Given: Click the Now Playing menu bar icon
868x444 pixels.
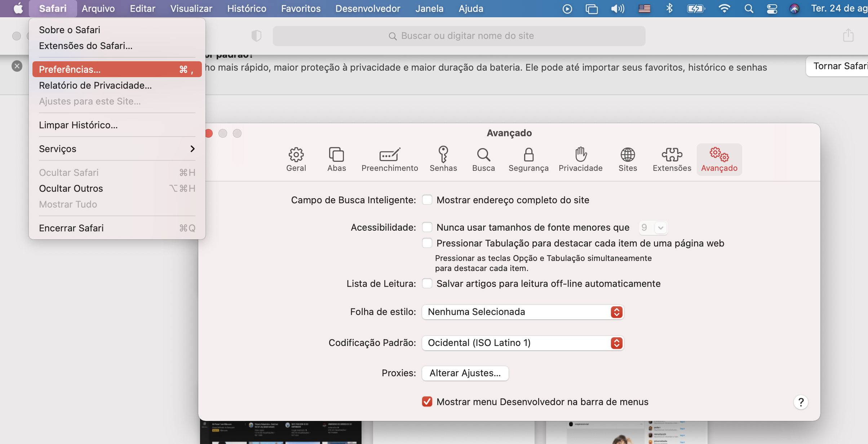Looking at the screenshot, I should pyautogui.click(x=567, y=9).
